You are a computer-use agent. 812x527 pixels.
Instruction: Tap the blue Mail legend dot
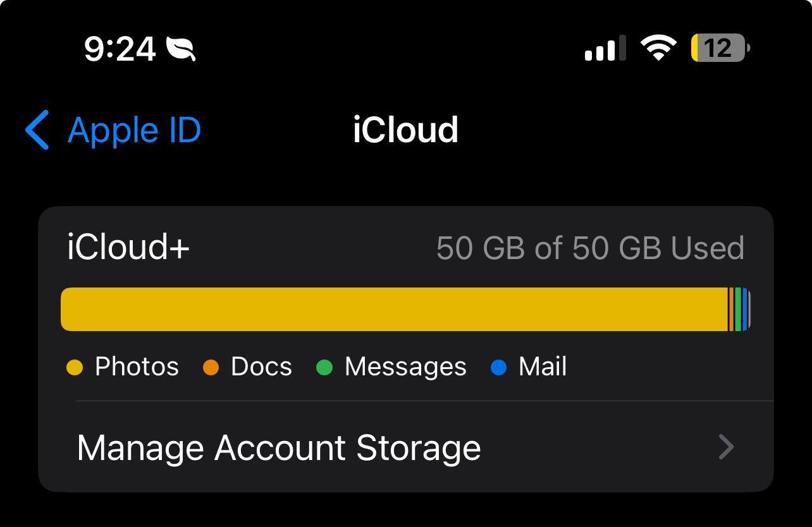coord(498,367)
